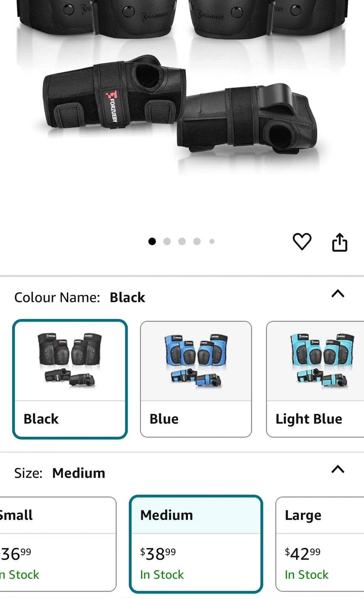Collapse the Colour Name section chevron
Screen dimensions: 364x599
click(x=338, y=294)
